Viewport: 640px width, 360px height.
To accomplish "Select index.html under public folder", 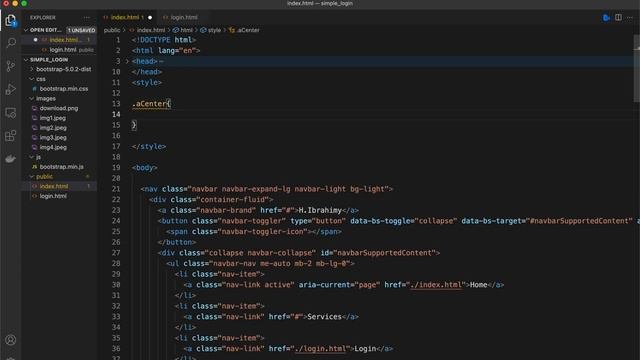I will [x=54, y=186].
